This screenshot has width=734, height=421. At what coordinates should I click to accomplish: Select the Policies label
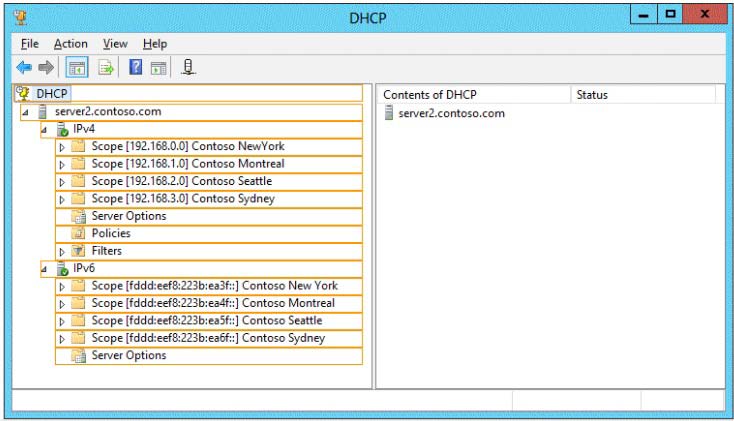111,233
